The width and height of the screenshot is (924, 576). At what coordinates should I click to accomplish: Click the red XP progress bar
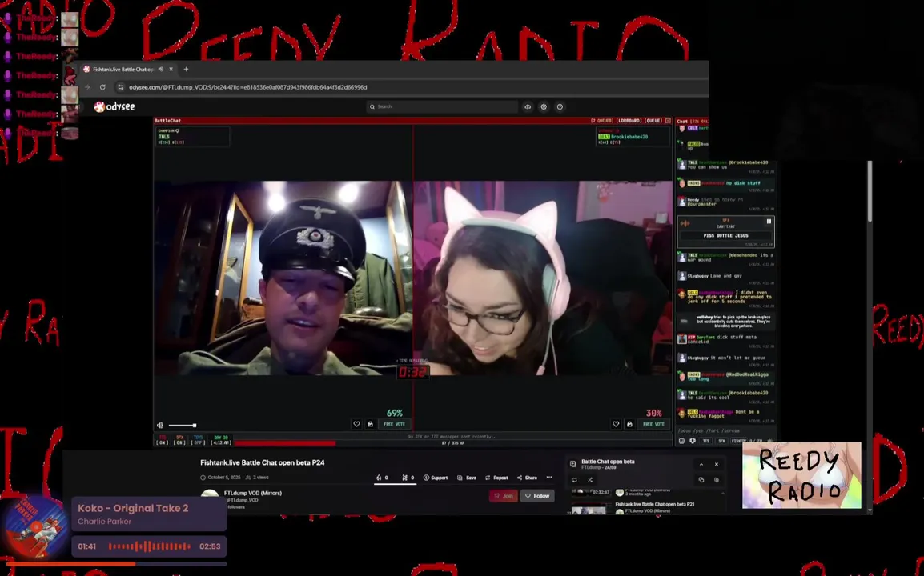[x=284, y=443]
